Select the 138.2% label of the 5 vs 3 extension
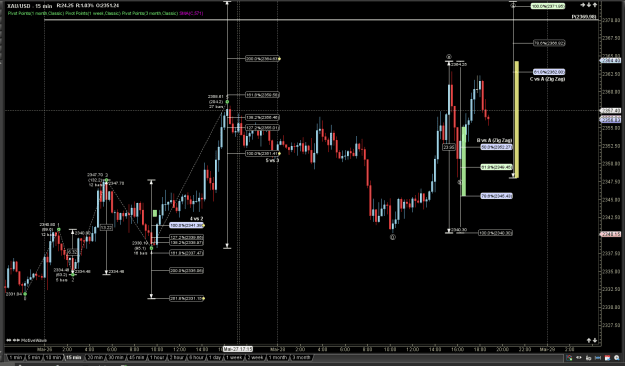This screenshot has width=625, height=366. click(x=262, y=117)
